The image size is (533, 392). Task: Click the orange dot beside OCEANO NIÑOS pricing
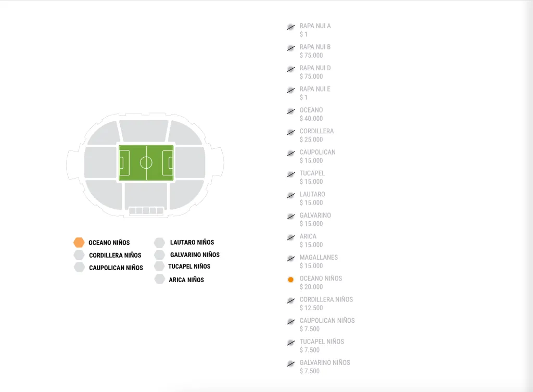tap(290, 279)
